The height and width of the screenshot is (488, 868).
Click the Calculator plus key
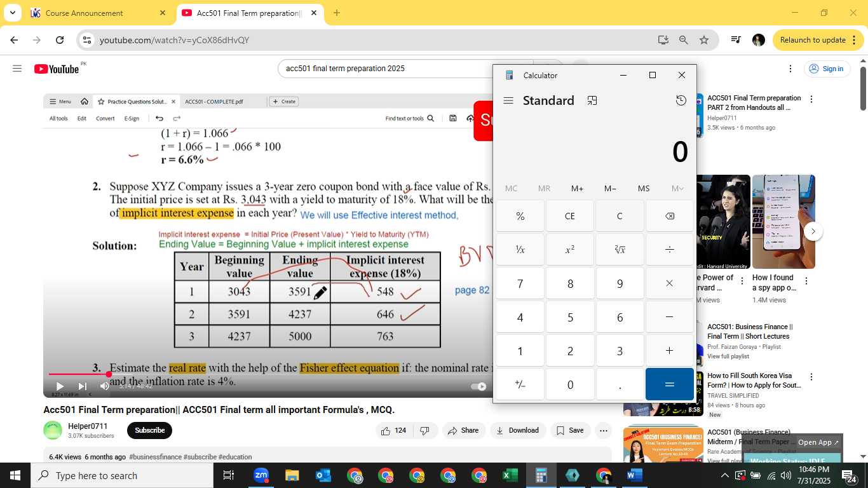point(670,351)
